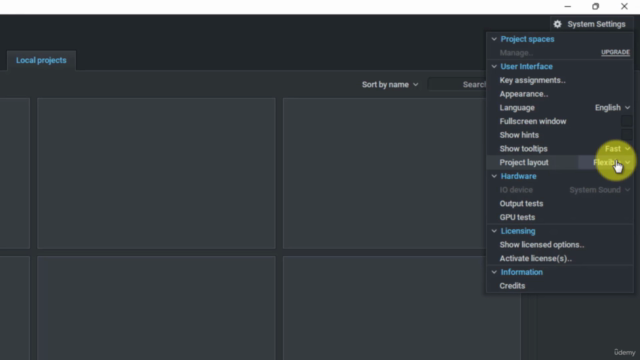Open the Project layout dropdown
640x360 pixels.
(x=611, y=162)
